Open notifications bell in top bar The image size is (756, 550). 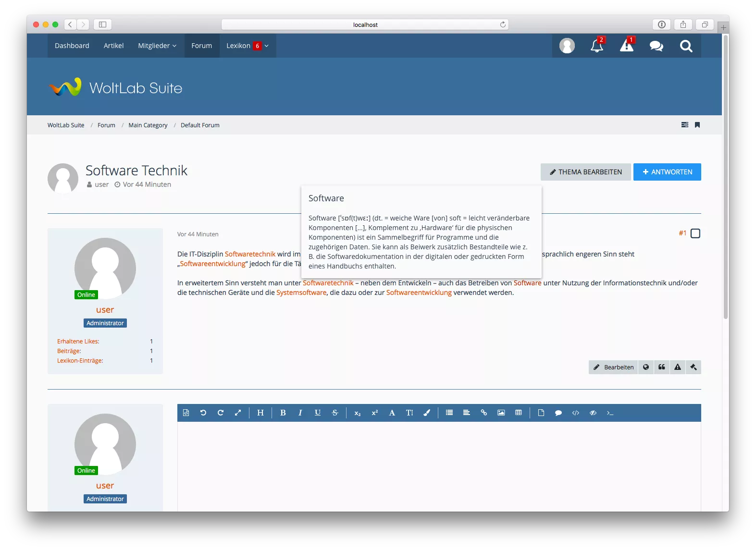pyautogui.click(x=596, y=46)
